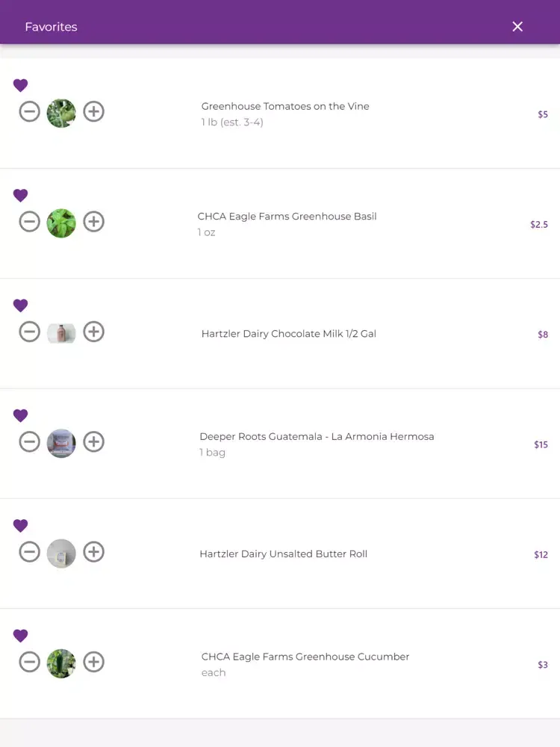Screen dimensions: 560x747
Task: Increase quantity of Greenhouse Tomatoes on the Vine
Action: click(x=94, y=112)
